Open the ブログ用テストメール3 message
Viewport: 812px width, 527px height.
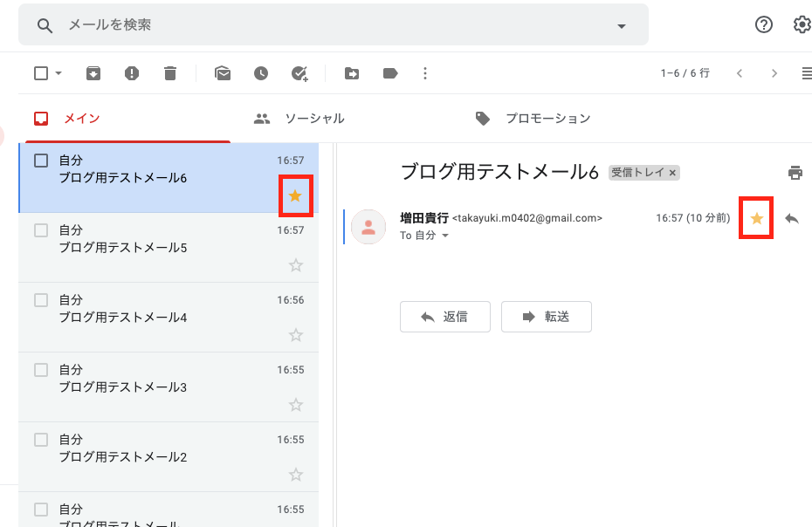(x=169, y=387)
